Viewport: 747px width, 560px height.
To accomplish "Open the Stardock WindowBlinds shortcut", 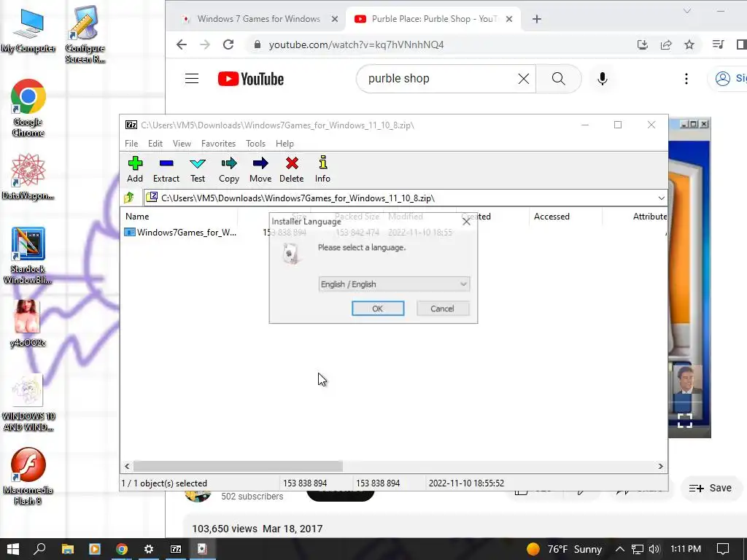I will [28, 256].
